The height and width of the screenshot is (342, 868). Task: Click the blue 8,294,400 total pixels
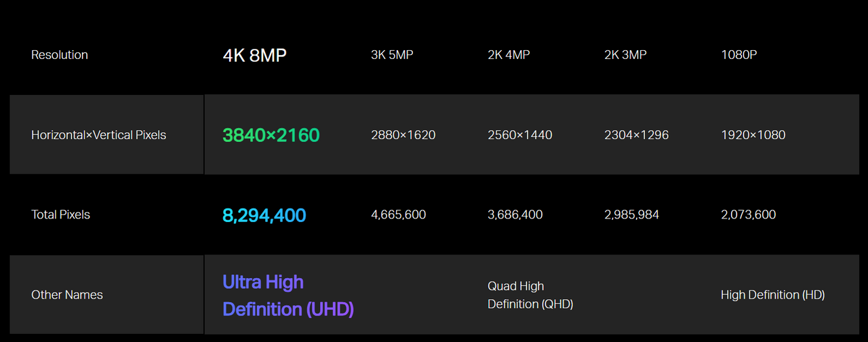[264, 215]
